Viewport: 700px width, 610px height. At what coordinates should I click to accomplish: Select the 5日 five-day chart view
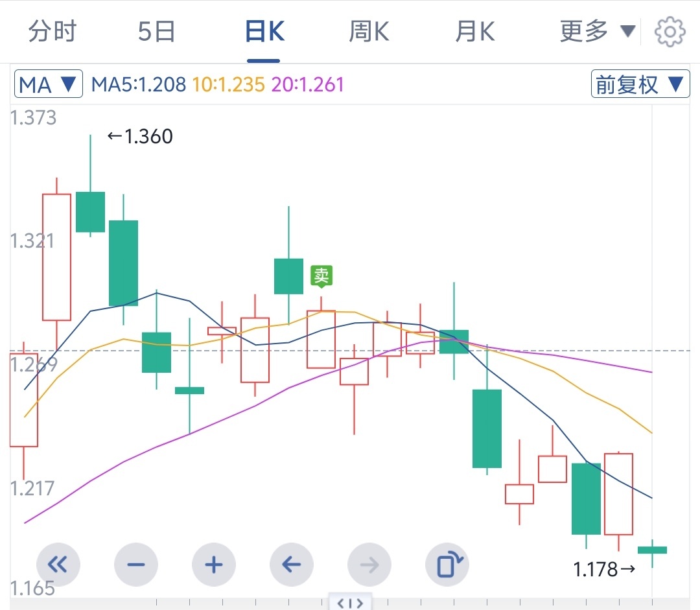pos(156,30)
